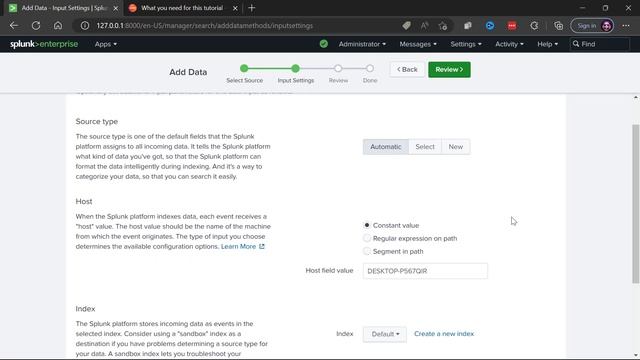Switch source type to Select
Screen dimensions: 640x360
425,147
